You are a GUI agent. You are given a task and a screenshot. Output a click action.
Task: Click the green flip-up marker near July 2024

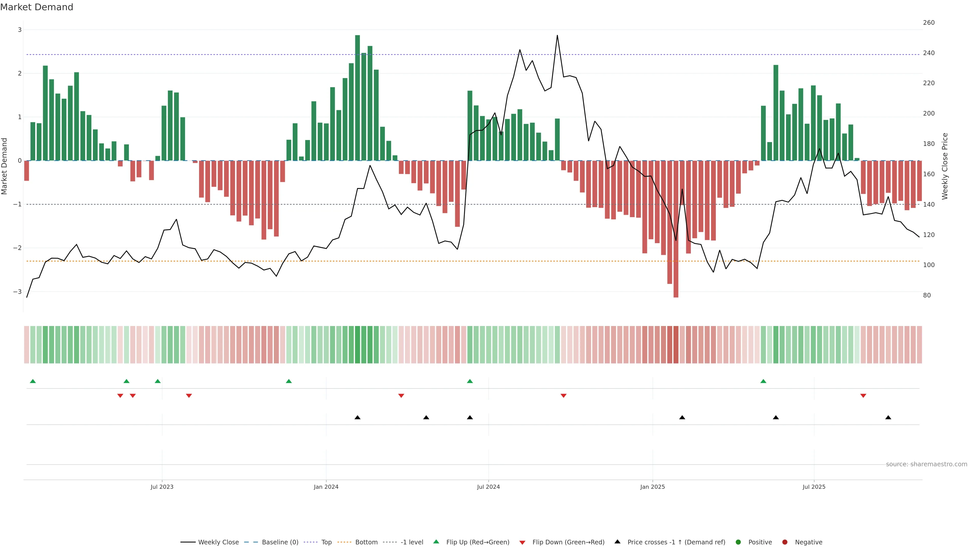(x=470, y=381)
